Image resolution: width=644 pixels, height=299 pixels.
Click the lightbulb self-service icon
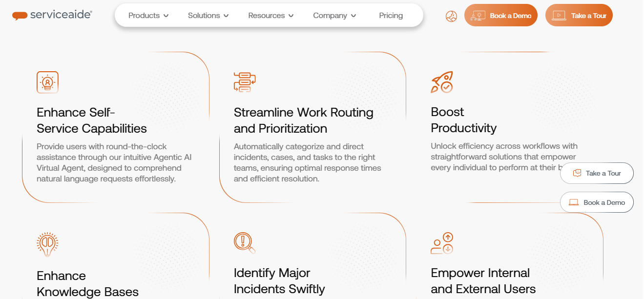(47, 82)
